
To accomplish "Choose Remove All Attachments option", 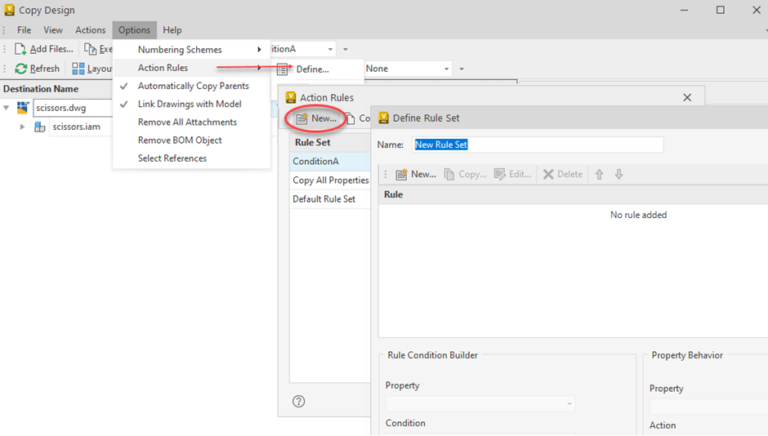I will click(192, 122).
